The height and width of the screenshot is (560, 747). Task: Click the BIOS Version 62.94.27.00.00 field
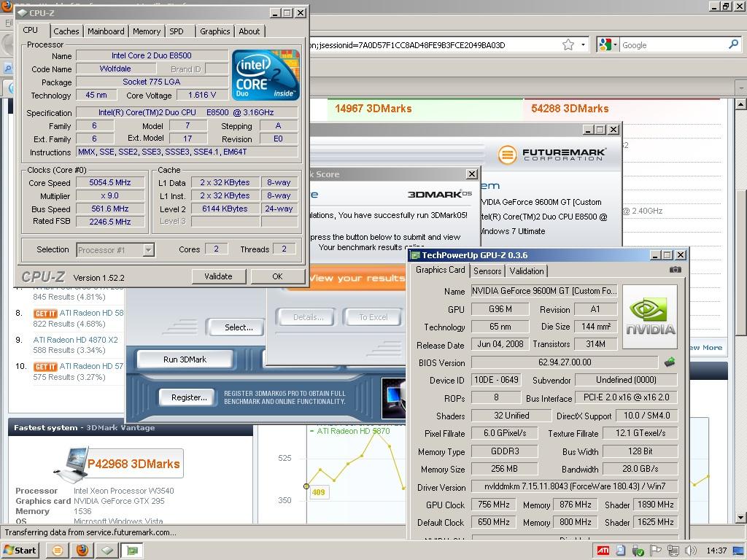565,362
